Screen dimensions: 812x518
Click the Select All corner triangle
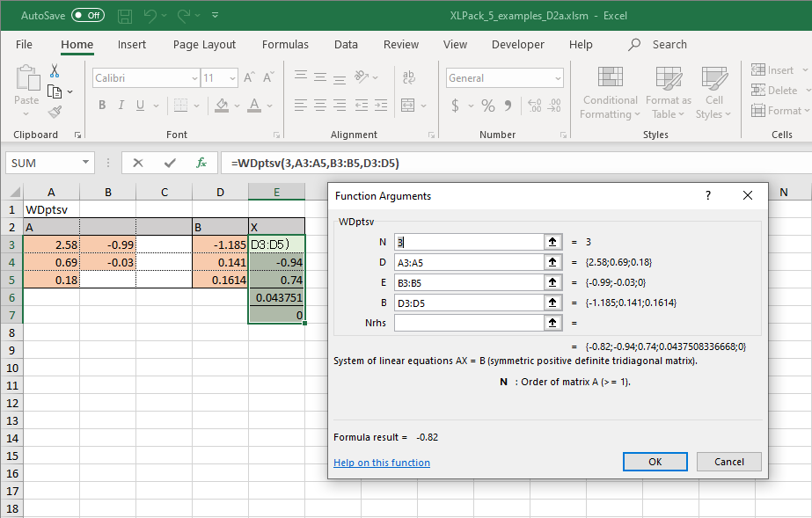pyautogui.click(x=15, y=192)
